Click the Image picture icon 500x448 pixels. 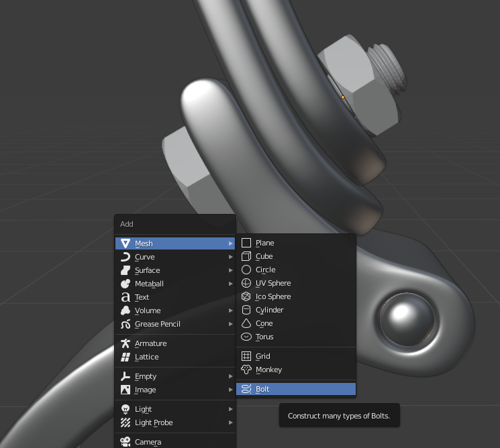coord(126,390)
